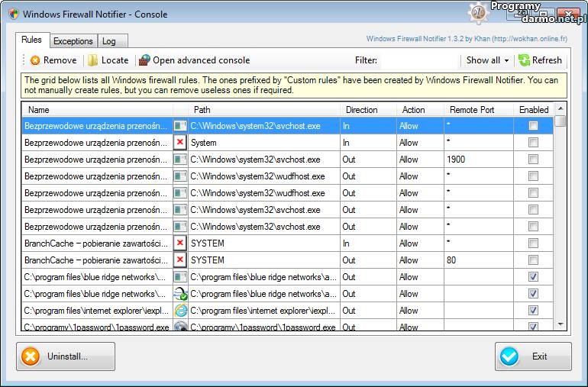This screenshot has width=588, height=387.
Task: Open the Log tab
Action: click(x=108, y=41)
